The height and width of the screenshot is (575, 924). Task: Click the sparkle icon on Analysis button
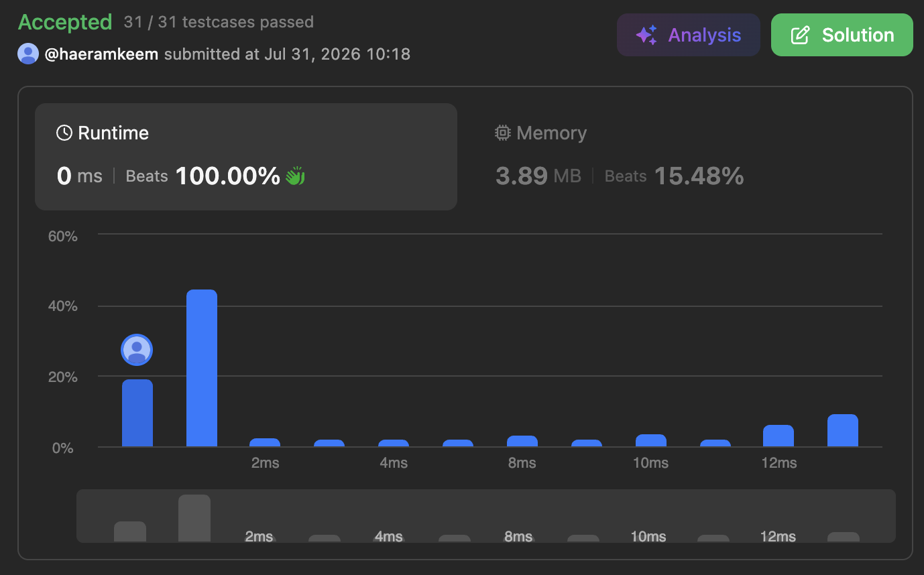646,36
